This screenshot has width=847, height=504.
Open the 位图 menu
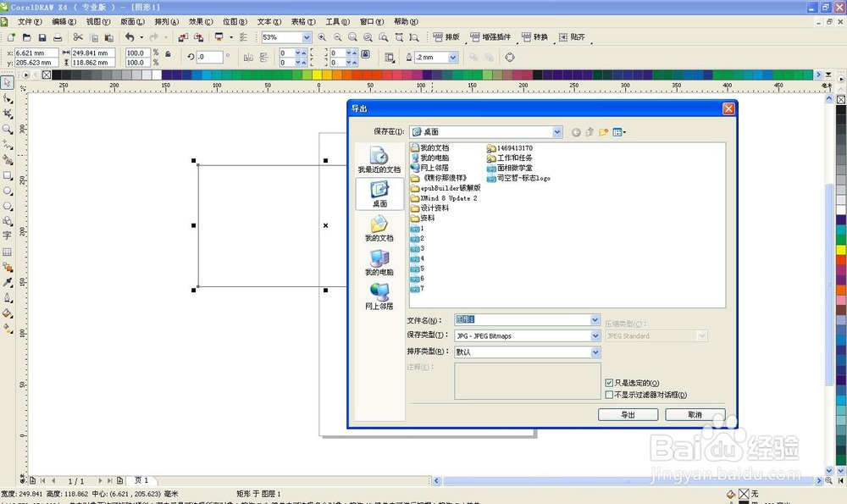pyautogui.click(x=235, y=22)
